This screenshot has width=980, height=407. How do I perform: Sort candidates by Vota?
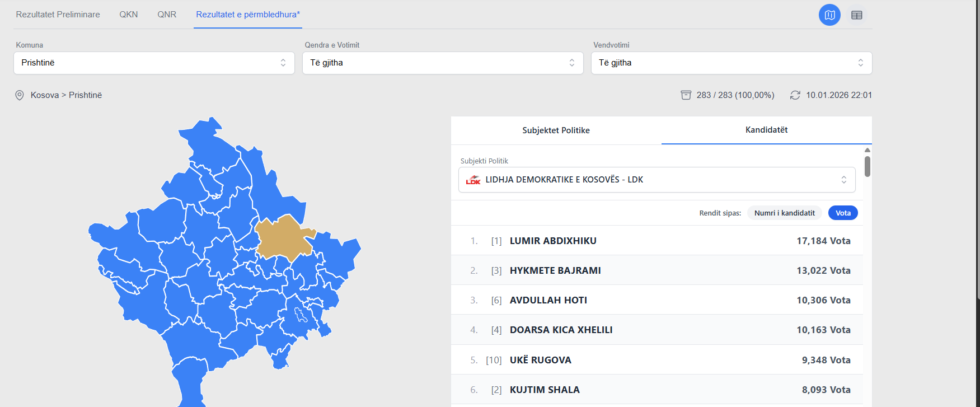[x=842, y=213]
